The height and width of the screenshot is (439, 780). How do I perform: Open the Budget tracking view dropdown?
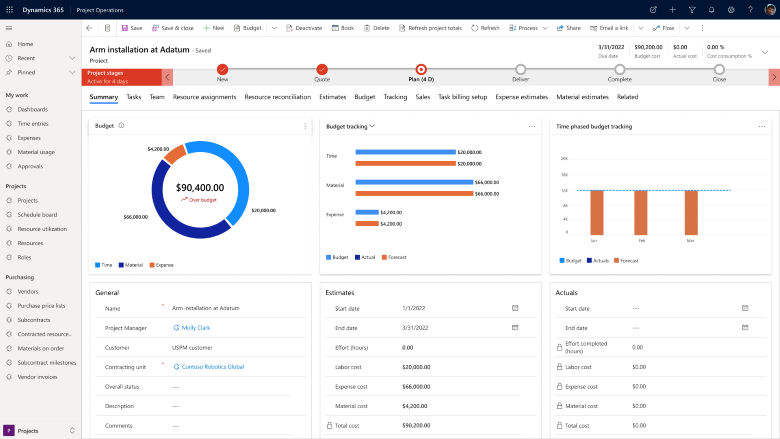(x=372, y=126)
